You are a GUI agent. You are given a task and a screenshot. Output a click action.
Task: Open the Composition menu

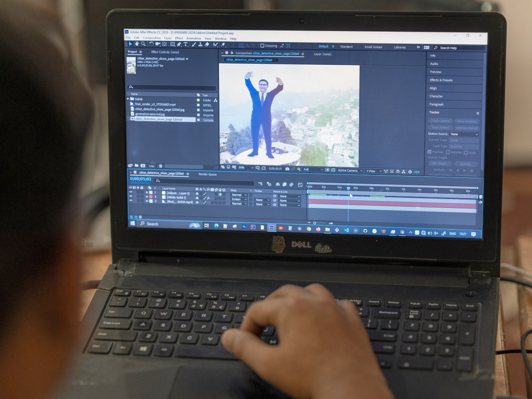pyautogui.click(x=152, y=38)
